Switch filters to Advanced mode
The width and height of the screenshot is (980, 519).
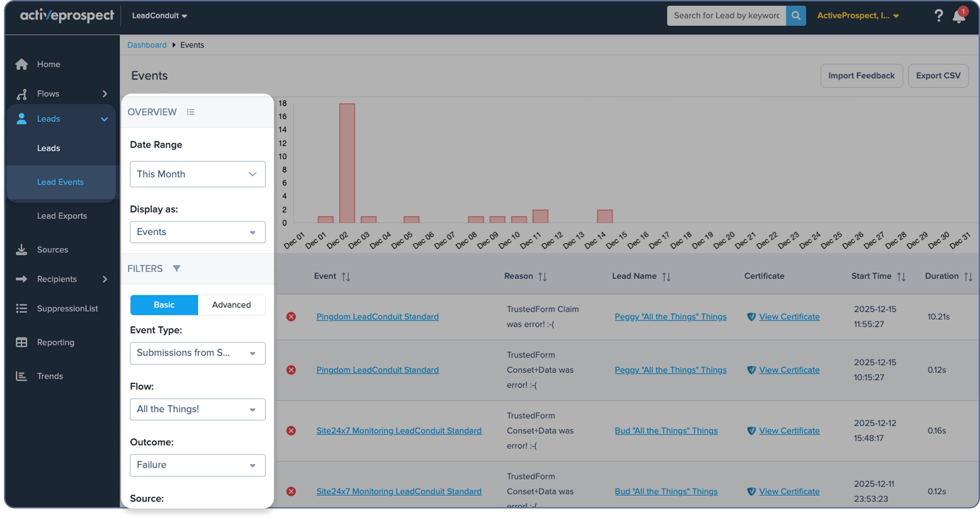pos(231,305)
